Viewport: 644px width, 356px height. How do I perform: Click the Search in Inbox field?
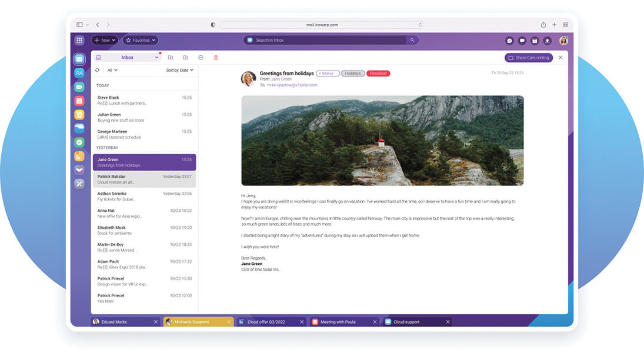coord(325,40)
